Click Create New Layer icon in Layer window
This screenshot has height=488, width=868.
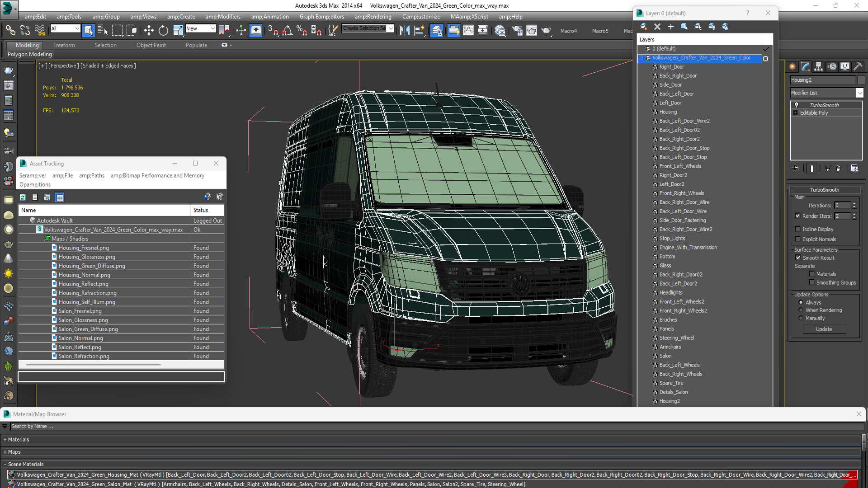644,27
